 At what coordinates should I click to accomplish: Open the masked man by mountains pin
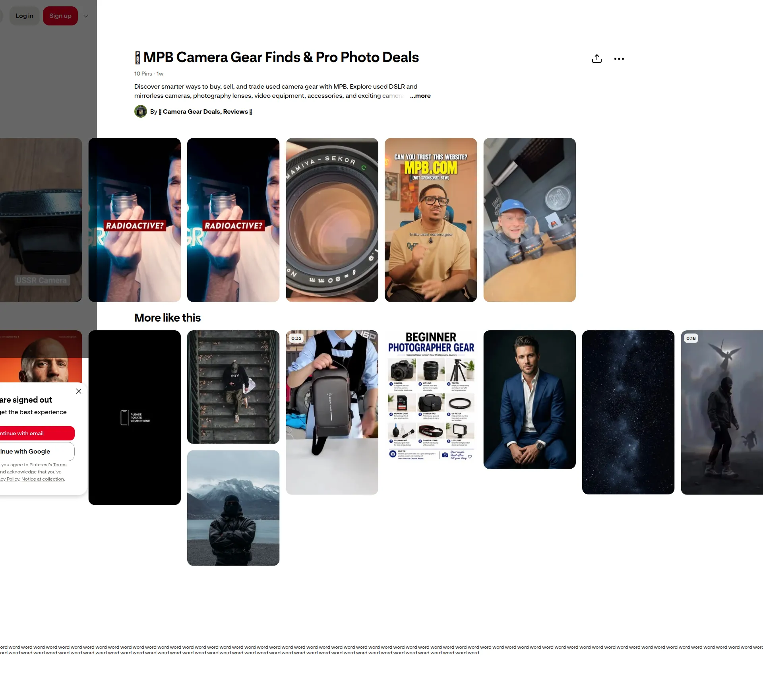[233, 508]
